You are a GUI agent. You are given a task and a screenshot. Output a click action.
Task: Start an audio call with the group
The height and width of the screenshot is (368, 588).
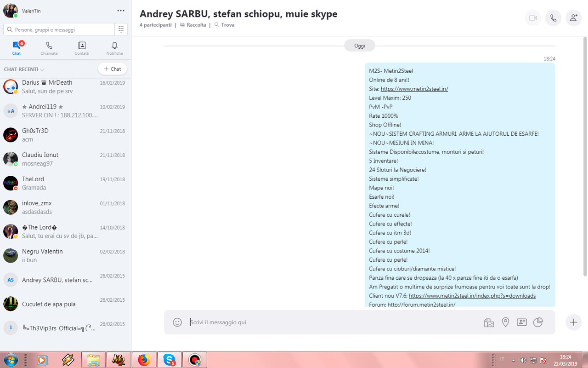point(553,18)
